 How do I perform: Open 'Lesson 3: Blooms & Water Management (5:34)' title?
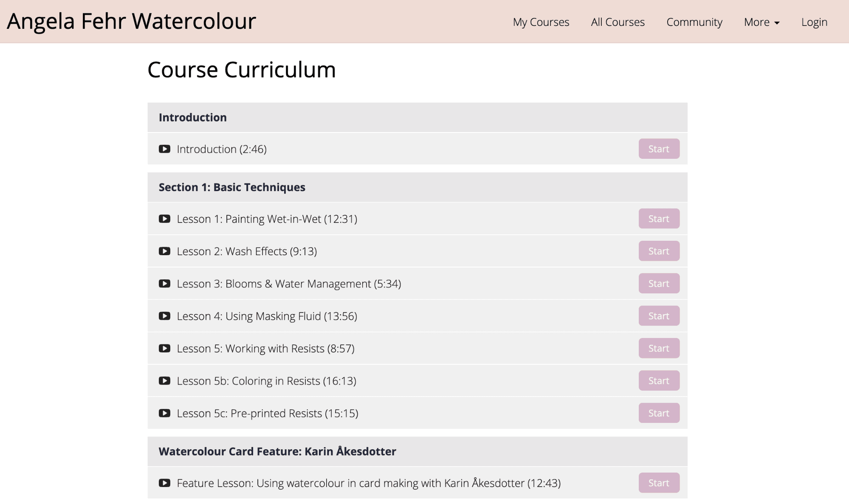pos(289,284)
